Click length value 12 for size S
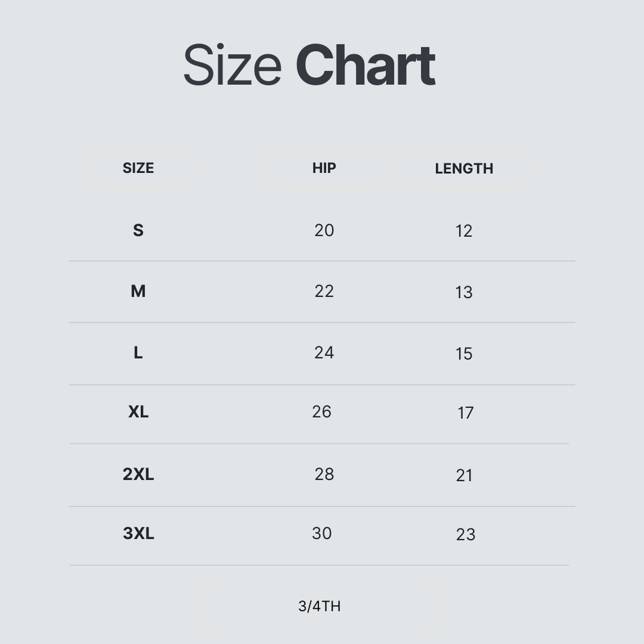 464,231
